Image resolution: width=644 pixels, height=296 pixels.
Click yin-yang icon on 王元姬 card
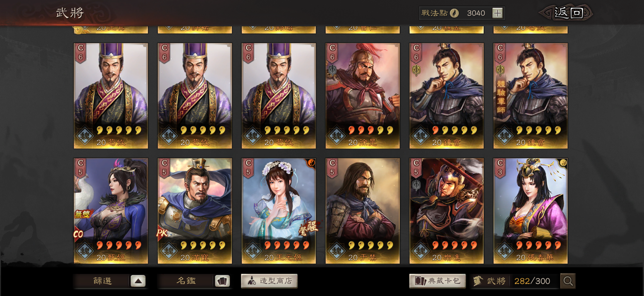click(311, 163)
